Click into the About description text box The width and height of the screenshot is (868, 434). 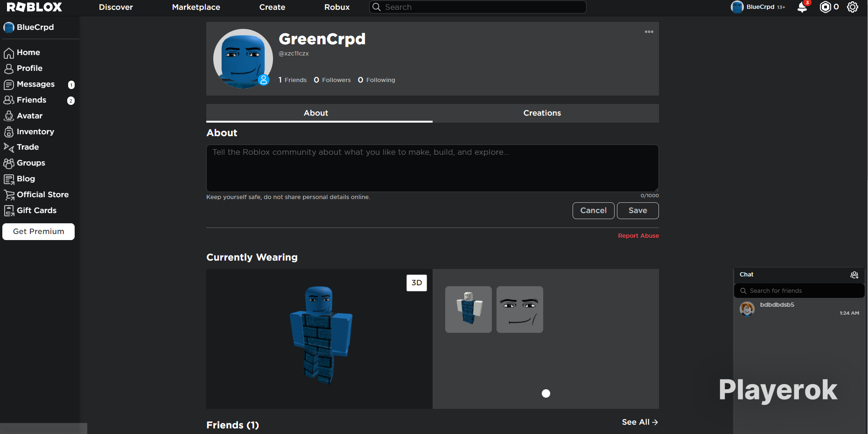click(433, 168)
